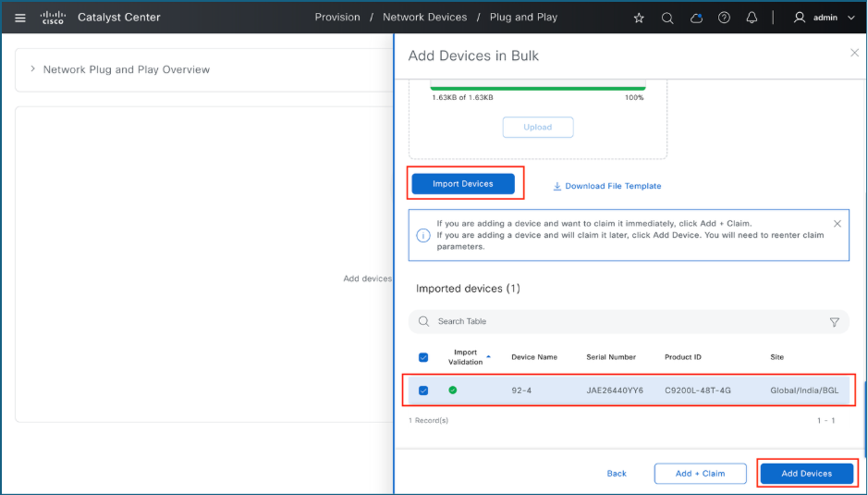Click the 1.63KB of 1.63KB label
This screenshot has width=868, height=495.
pyautogui.click(x=463, y=97)
